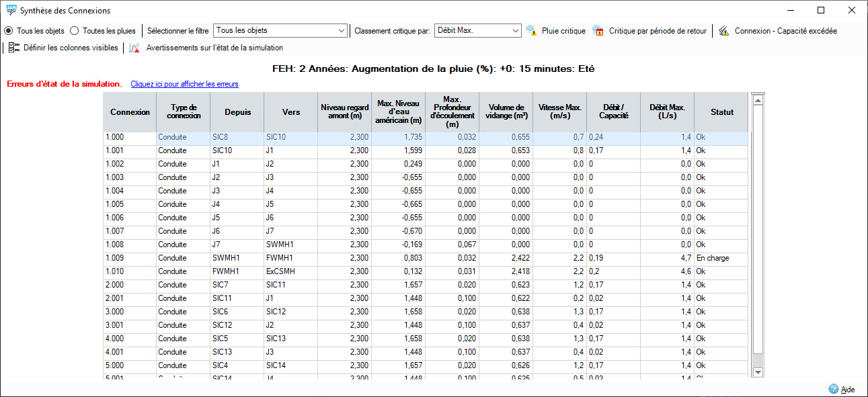Select connexion row 1.001

click(426, 150)
